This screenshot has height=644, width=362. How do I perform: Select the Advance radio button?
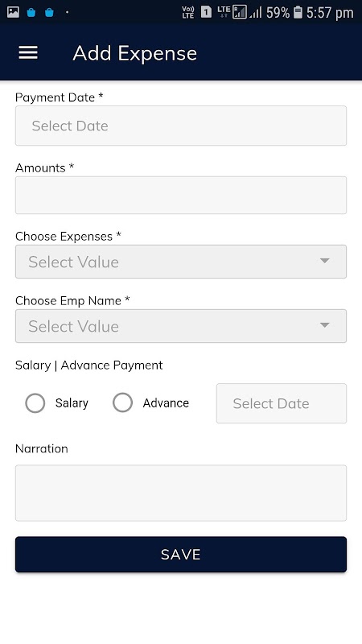coord(122,402)
